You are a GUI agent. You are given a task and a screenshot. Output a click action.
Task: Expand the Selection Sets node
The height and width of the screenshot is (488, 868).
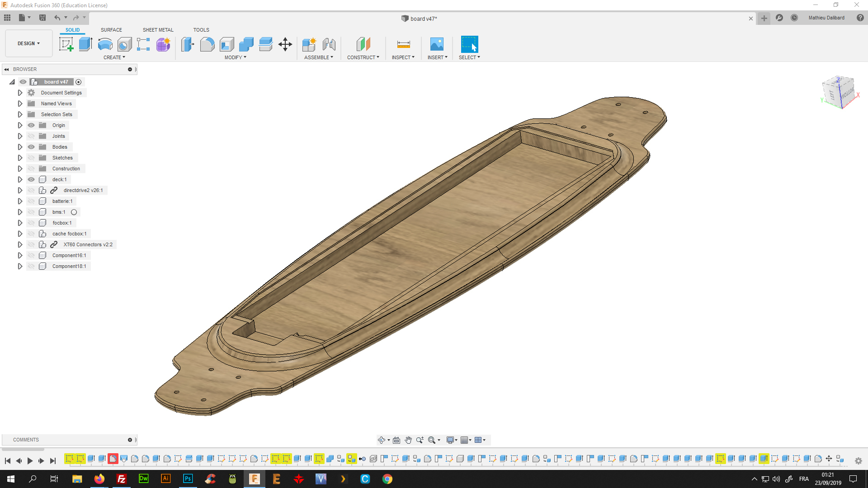[x=20, y=114]
